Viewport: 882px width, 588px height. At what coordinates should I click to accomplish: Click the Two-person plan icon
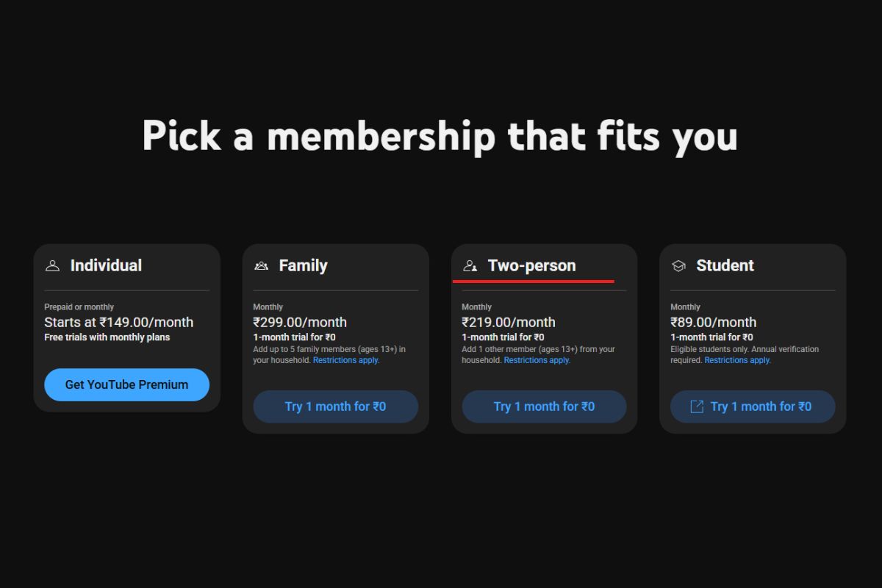tap(470, 266)
